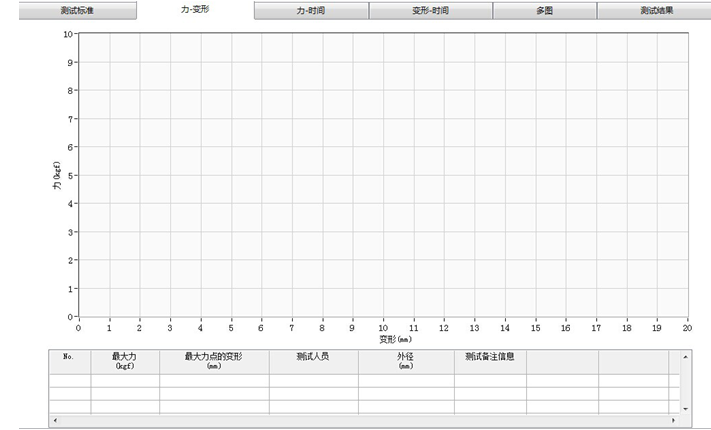Viewport: 711px width, 430px height.
Task: Select first empty row under No. column
Action: point(69,381)
